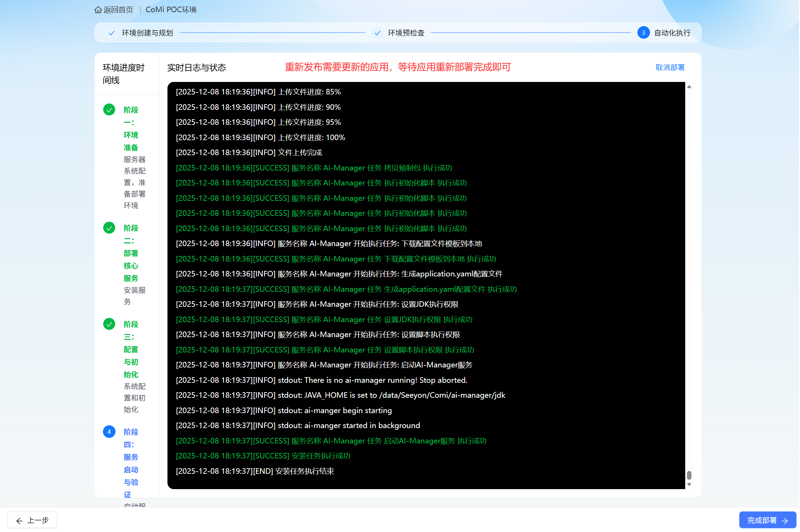The width and height of the screenshot is (800, 532).
Task: Click checkmark icon for 环境预检查 step
Action: click(377, 33)
